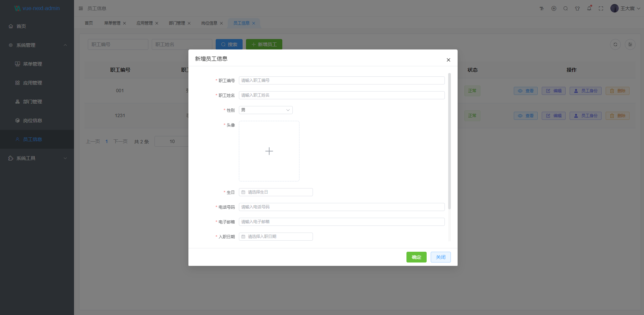This screenshot has width=644, height=315.
Task: Click the font size icon in header
Action: click(x=542, y=8)
